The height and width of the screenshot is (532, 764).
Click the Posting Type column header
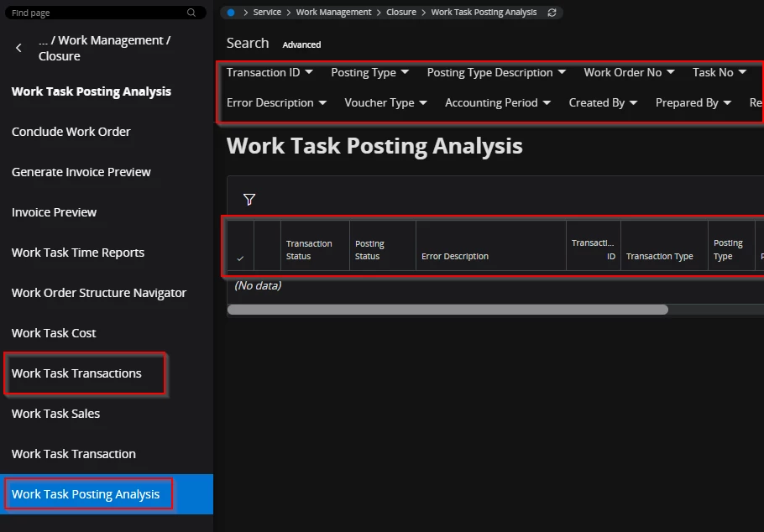click(x=731, y=246)
